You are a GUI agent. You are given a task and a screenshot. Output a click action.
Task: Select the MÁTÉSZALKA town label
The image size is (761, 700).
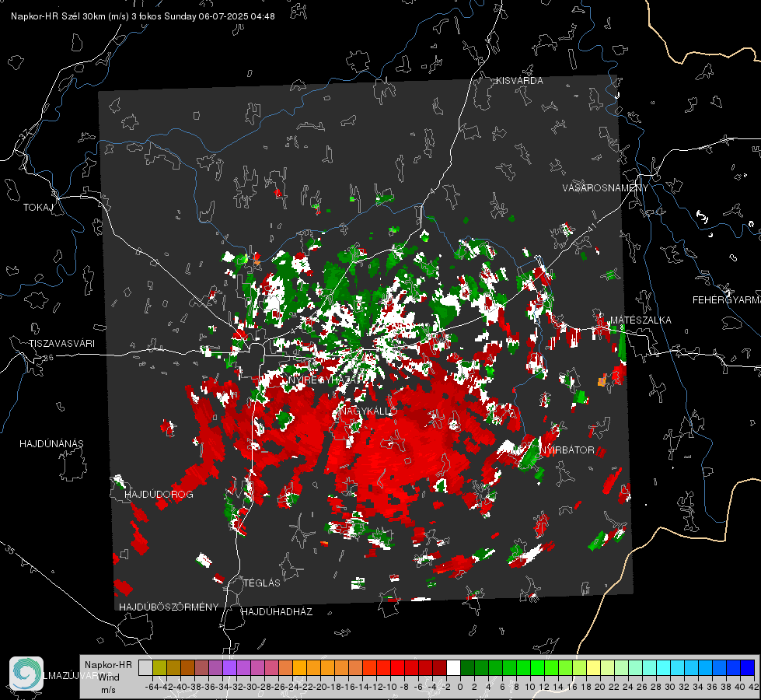pos(641,320)
